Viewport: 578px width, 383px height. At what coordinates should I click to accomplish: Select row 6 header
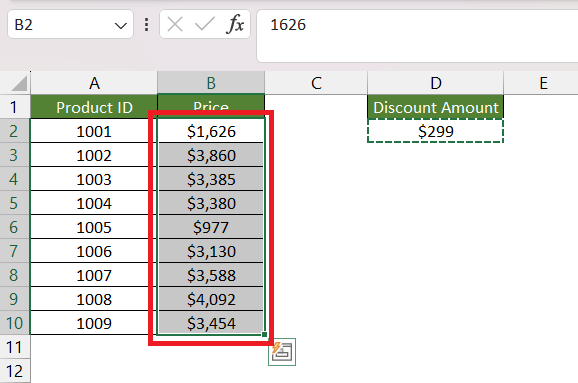(x=15, y=227)
